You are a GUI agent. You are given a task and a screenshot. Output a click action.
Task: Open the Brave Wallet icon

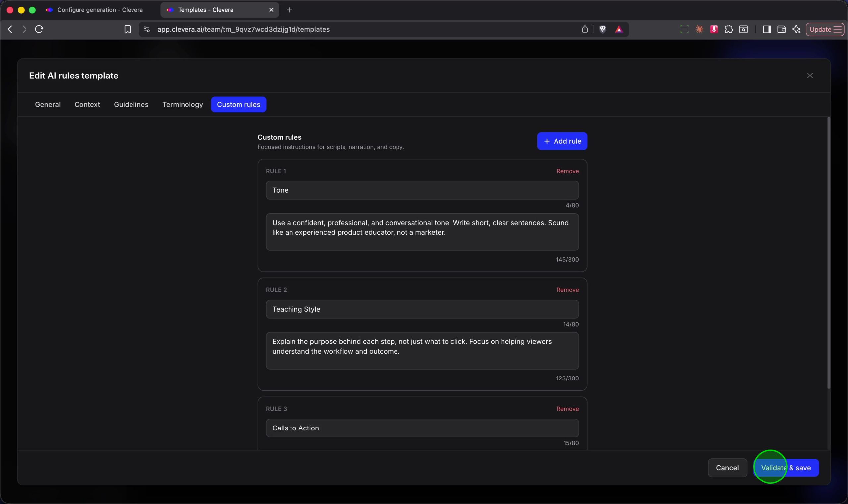coord(782,29)
